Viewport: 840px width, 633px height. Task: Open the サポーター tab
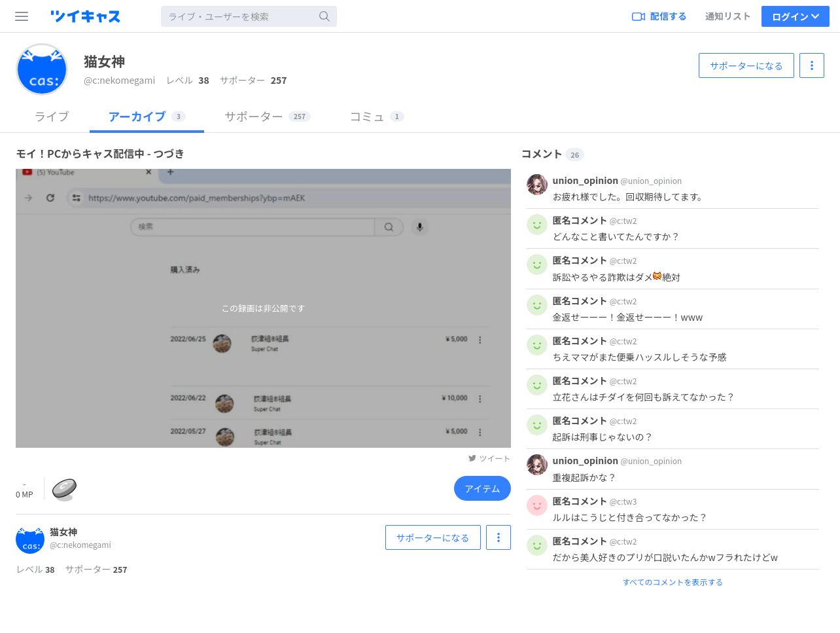click(267, 117)
